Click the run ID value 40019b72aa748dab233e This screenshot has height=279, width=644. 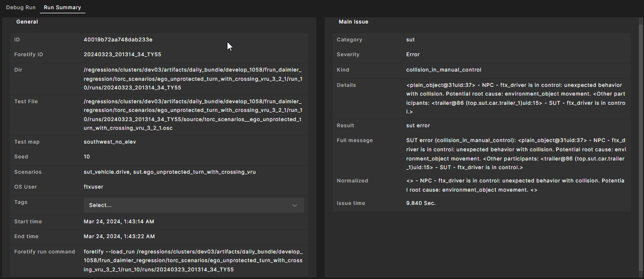coord(118,39)
